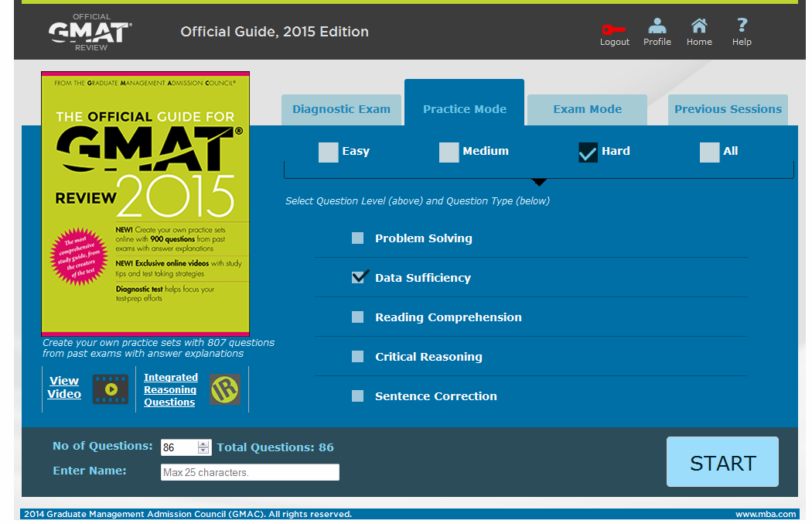Click the Total Questions: 86 text
This screenshot has width=812, height=524.
pyautogui.click(x=275, y=447)
